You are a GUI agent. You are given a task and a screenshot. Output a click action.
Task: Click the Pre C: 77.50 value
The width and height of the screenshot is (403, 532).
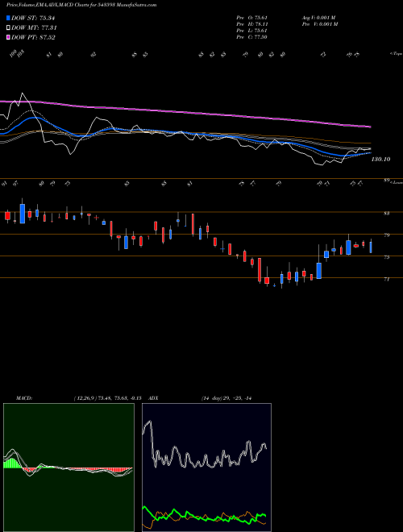[251, 37]
